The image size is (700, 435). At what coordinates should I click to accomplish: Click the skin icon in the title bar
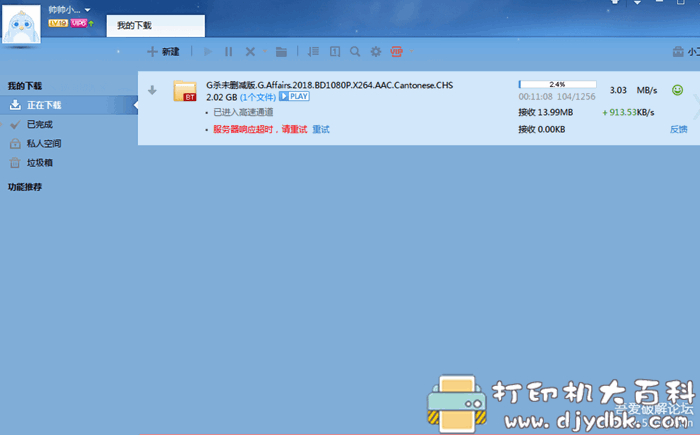[x=615, y=2]
